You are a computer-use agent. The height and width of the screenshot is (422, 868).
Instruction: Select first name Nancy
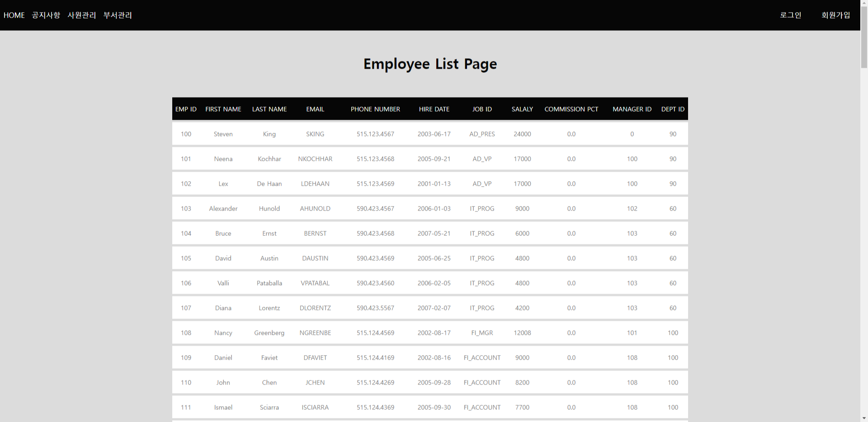223,333
